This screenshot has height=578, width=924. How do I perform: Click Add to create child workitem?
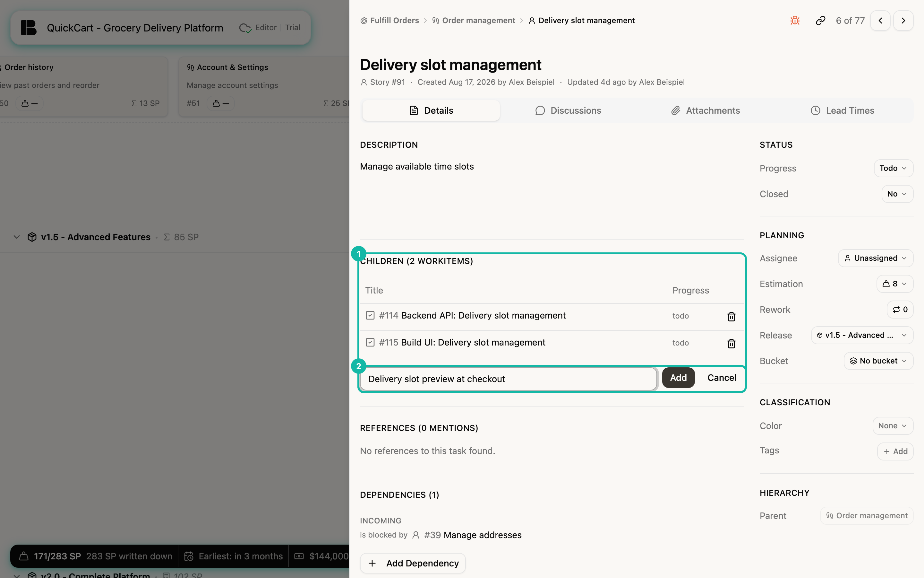(678, 378)
